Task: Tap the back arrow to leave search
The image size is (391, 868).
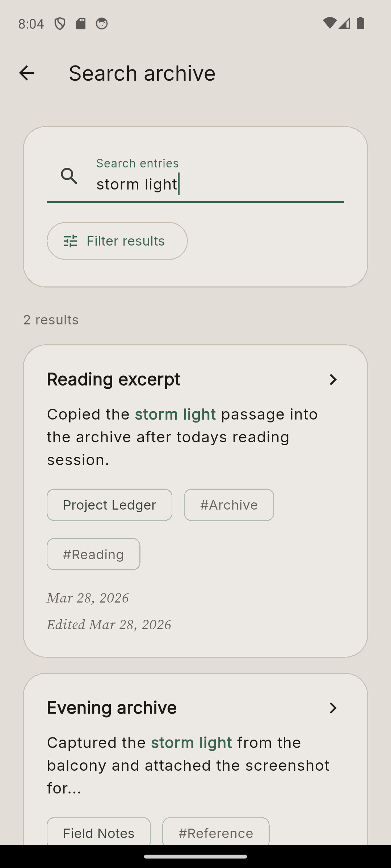Action: coord(27,73)
